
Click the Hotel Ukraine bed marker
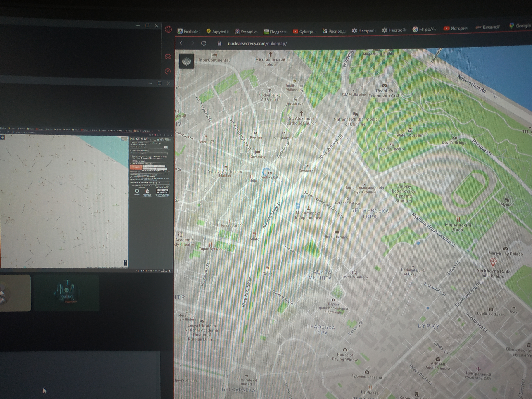pyautogui.click(x=337, y=232)
